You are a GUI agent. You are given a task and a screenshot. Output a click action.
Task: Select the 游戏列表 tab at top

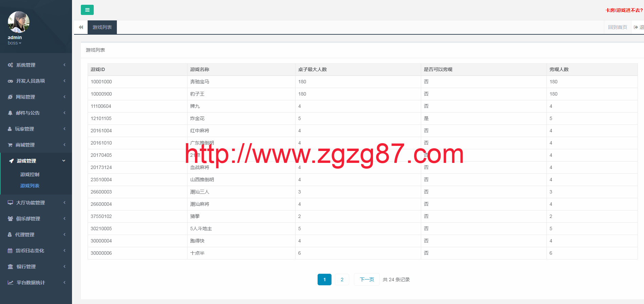[x=102, y=27]
